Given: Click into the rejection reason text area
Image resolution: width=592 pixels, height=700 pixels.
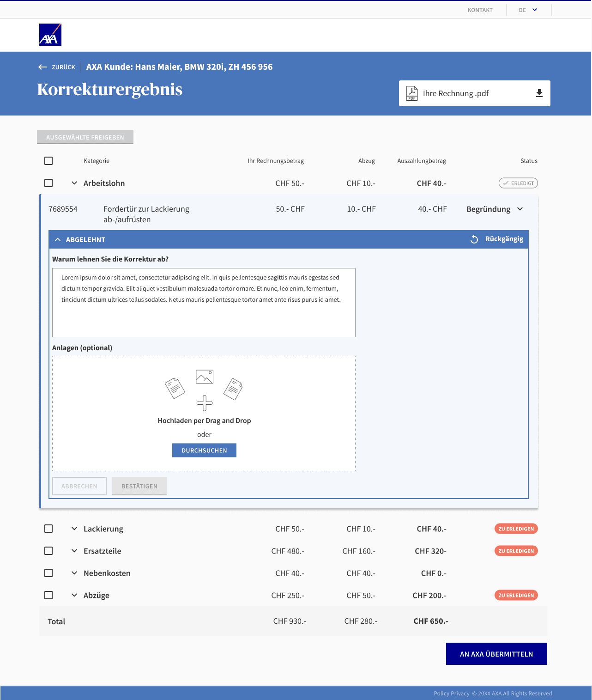Looking at the screenshot, I should (204, 303).
